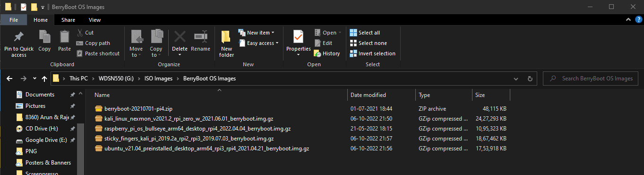Screen dimensions: 644x175
Task: Open the Properties dropdown arrow
Action: pyautogui.click(x=298, y=55)
